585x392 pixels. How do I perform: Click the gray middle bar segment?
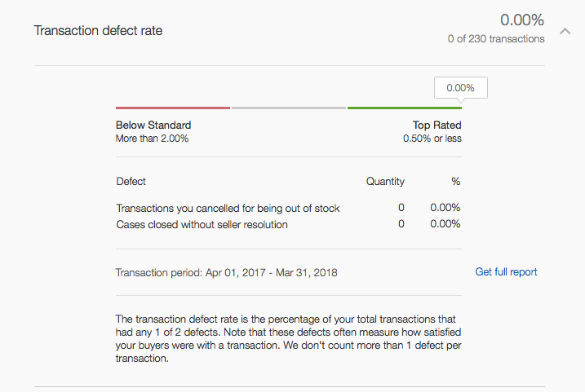(289, 108)
